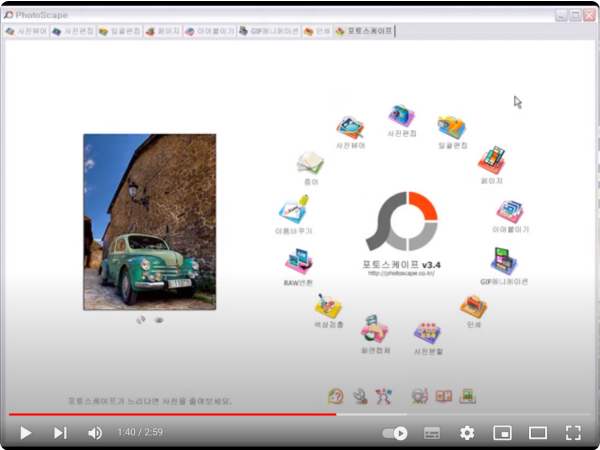Select the 포토스케이프 home tab
Screen dimensions: 600x450
tap(364, 31)
